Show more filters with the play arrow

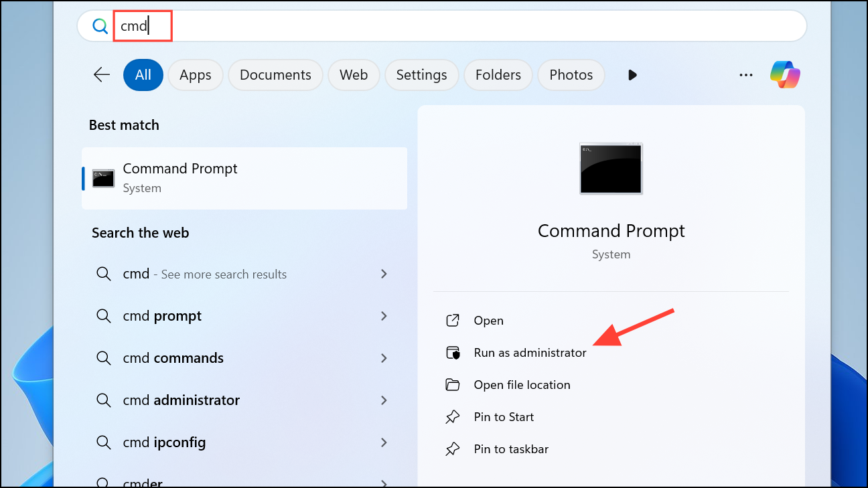[632, 75]
